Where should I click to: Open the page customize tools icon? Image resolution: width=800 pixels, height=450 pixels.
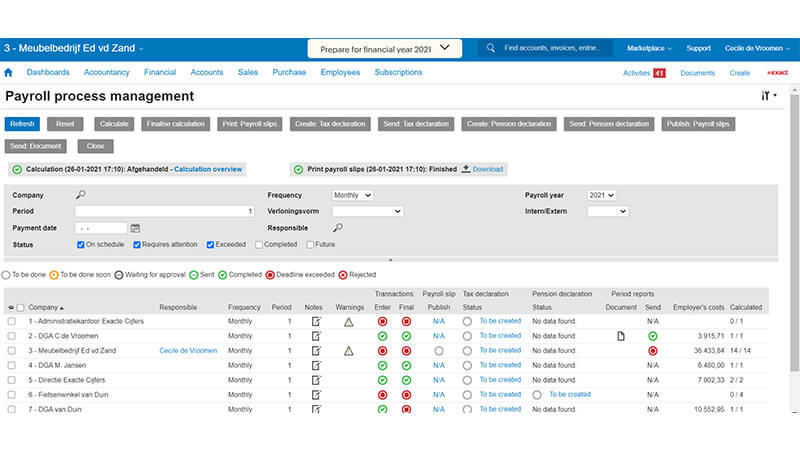768,95
